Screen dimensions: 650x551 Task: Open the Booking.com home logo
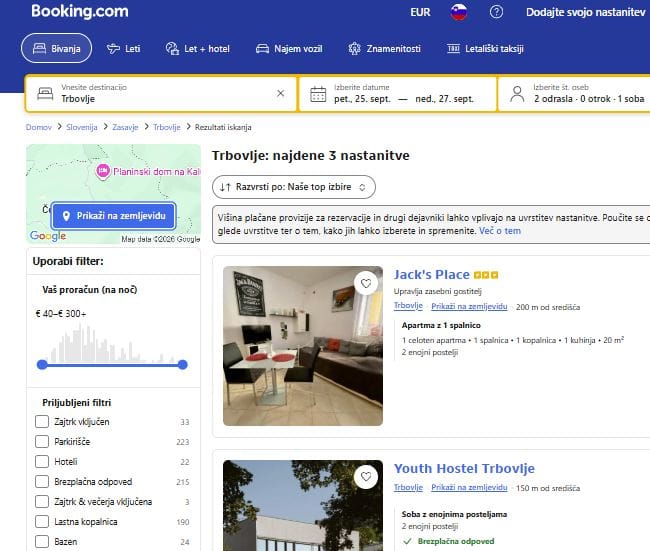(80, 12)
